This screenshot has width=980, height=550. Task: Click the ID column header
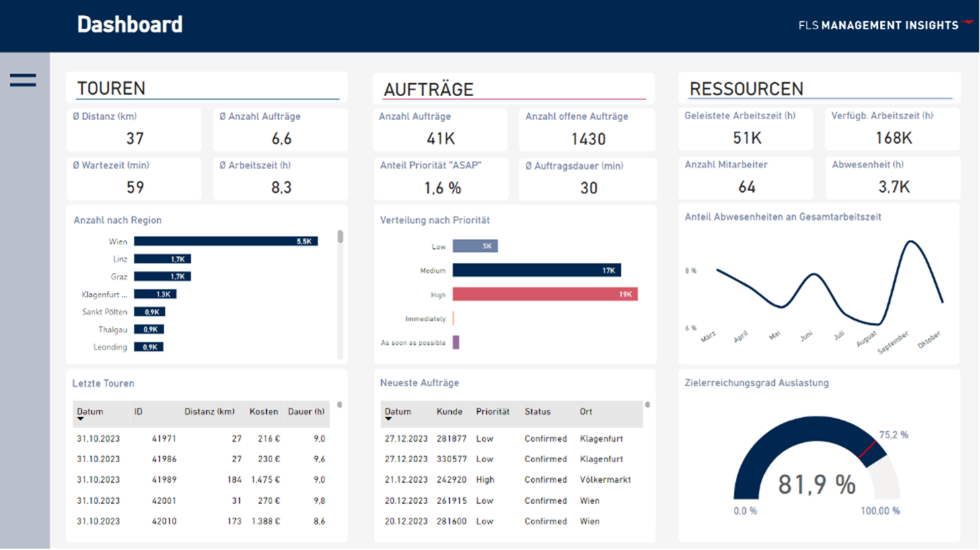pos(138,412)
